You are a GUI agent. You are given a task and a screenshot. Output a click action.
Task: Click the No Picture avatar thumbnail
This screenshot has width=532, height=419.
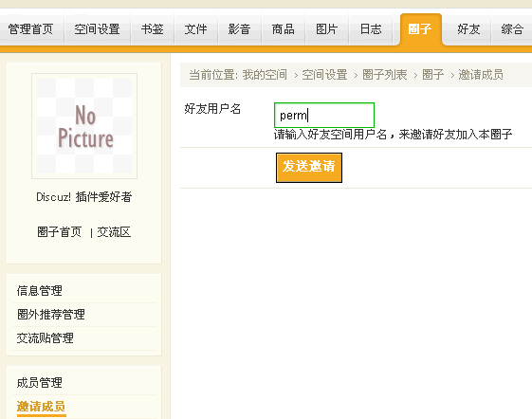tap(84, 126)
